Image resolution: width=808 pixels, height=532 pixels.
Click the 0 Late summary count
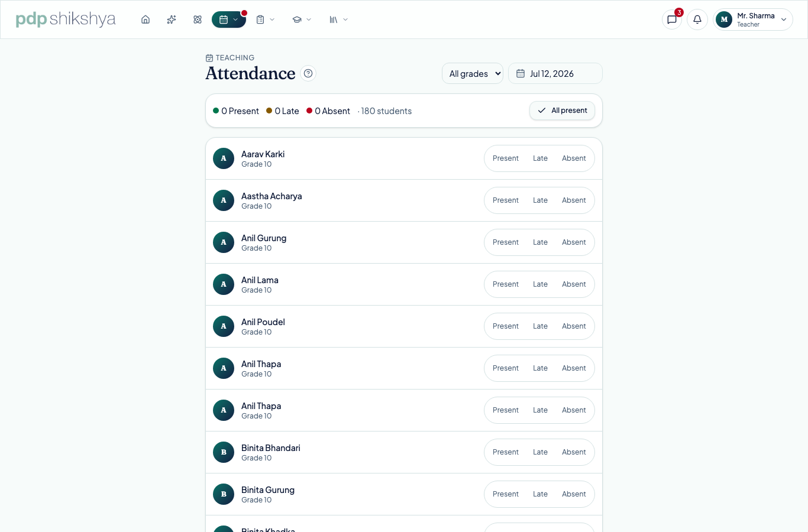(283, 111)
